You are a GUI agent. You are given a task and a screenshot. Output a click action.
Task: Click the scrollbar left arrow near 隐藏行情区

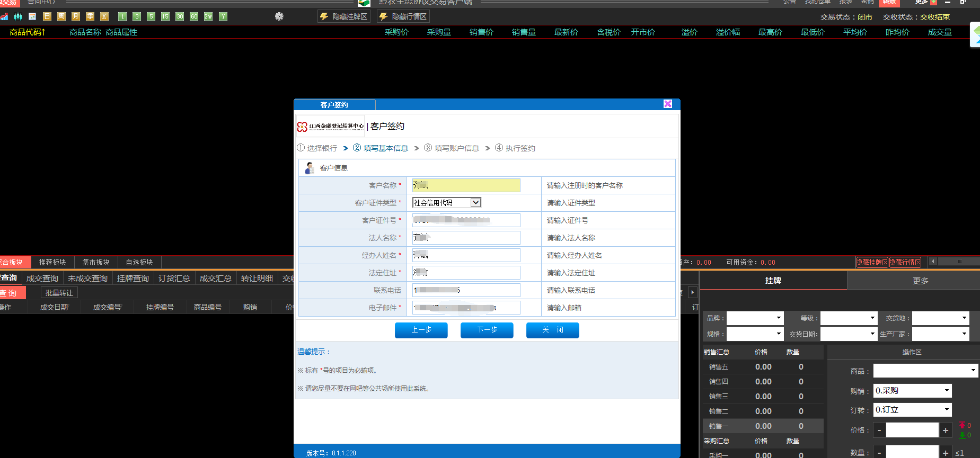[x=933, y=262]
